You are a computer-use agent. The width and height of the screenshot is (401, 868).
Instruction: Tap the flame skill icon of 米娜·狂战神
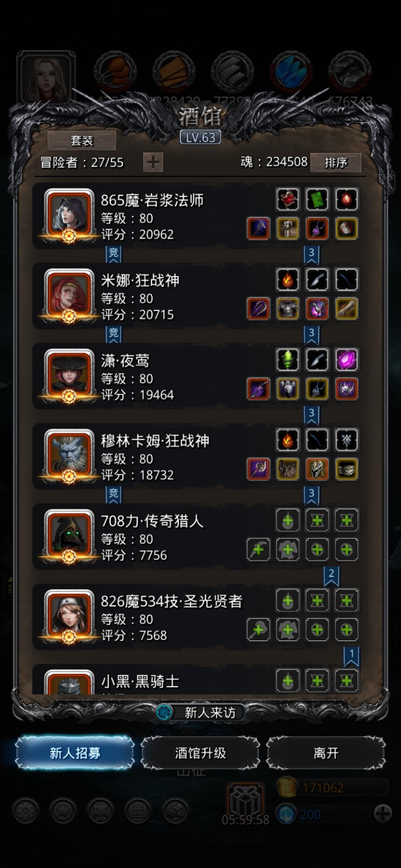point(288,279)
